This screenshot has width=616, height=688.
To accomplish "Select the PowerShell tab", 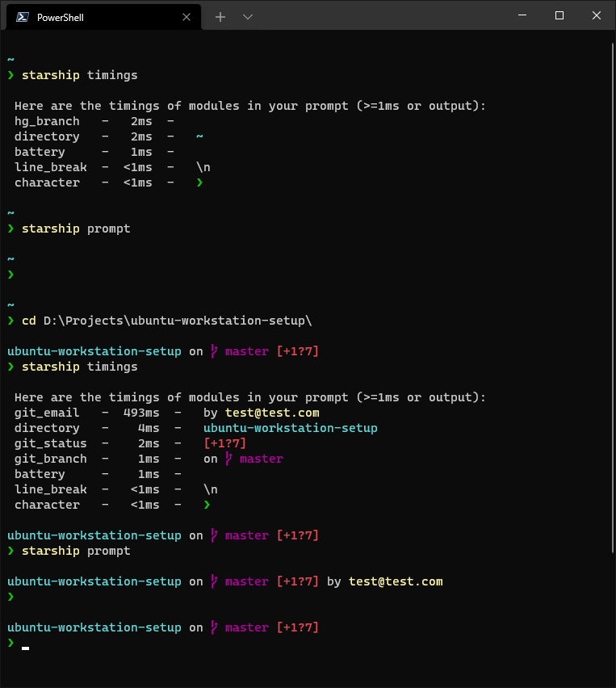I will pos(103,17).
